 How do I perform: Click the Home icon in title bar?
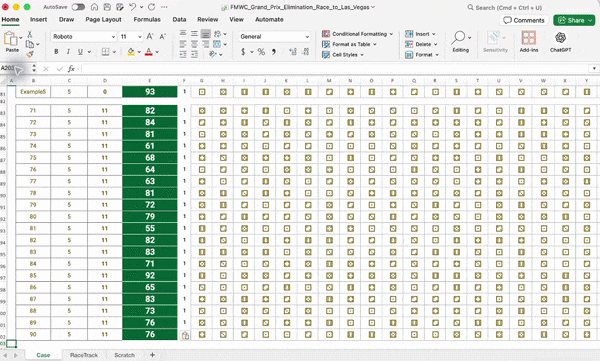pos(94,7)
